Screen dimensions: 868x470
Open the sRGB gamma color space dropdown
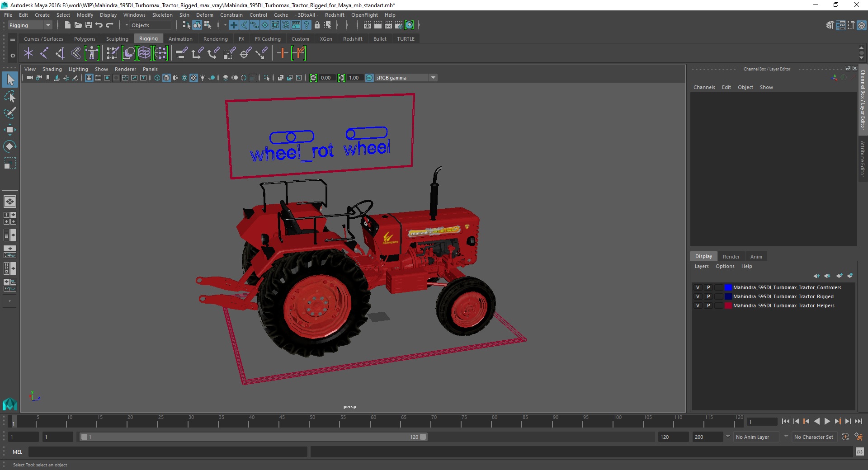click(406, 78)
